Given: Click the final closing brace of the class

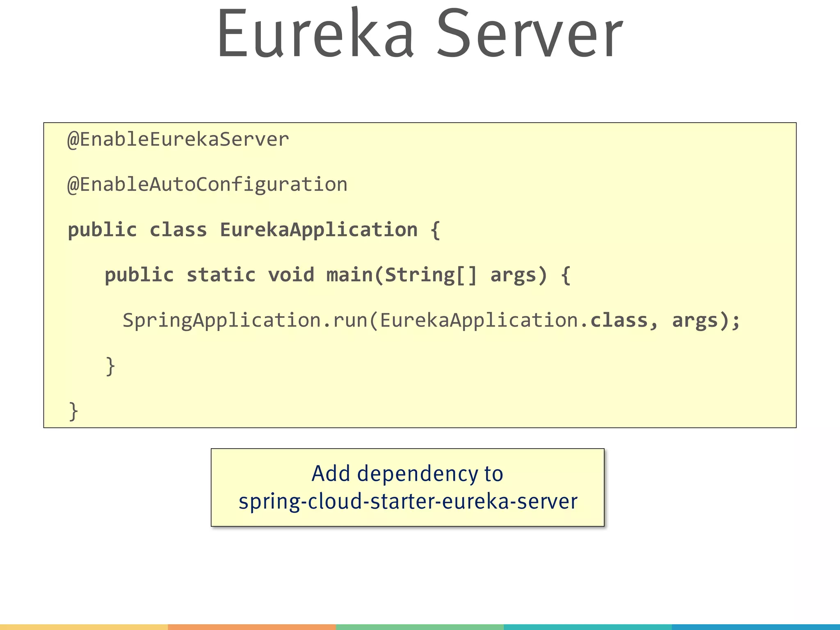Looking at the screenshot, I should [73, 411].
